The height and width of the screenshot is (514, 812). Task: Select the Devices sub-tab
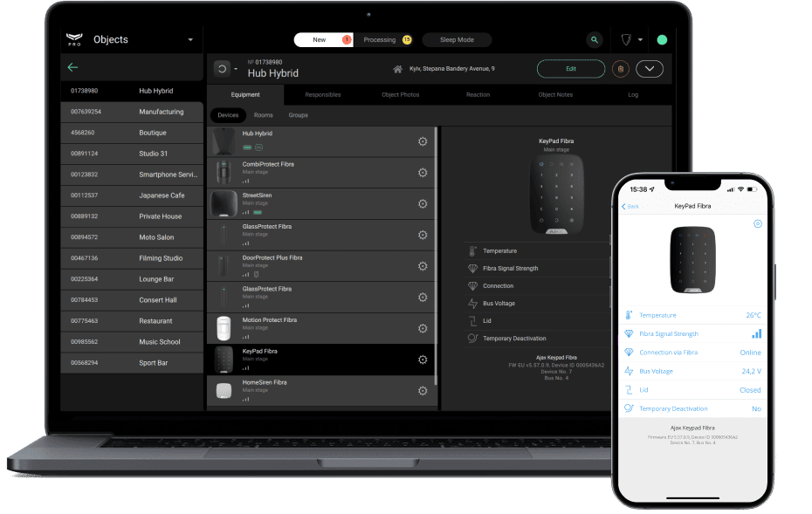[x=228, y=115]
